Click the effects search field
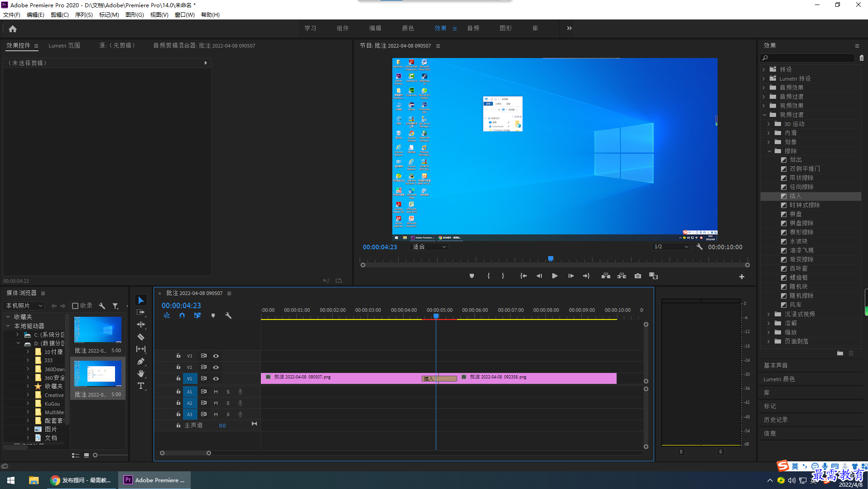 pos(809,58)
